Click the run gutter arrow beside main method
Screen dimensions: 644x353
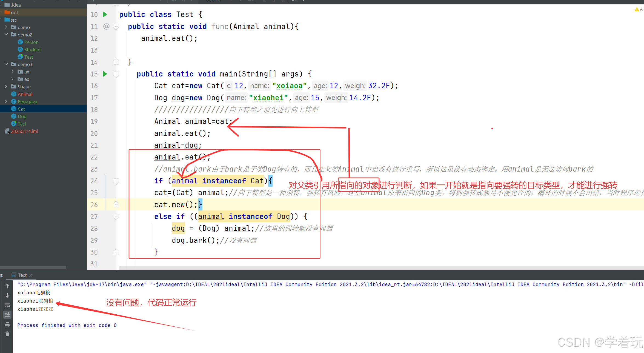105,74
